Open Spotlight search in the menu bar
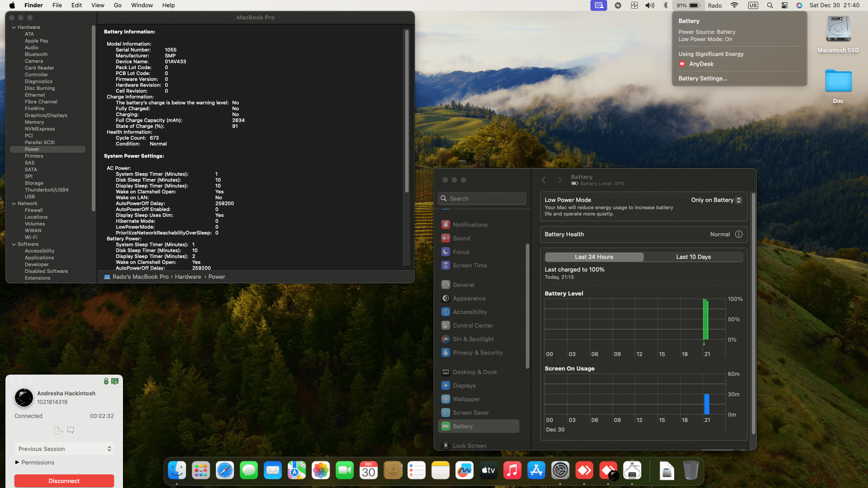 point(769,5)
